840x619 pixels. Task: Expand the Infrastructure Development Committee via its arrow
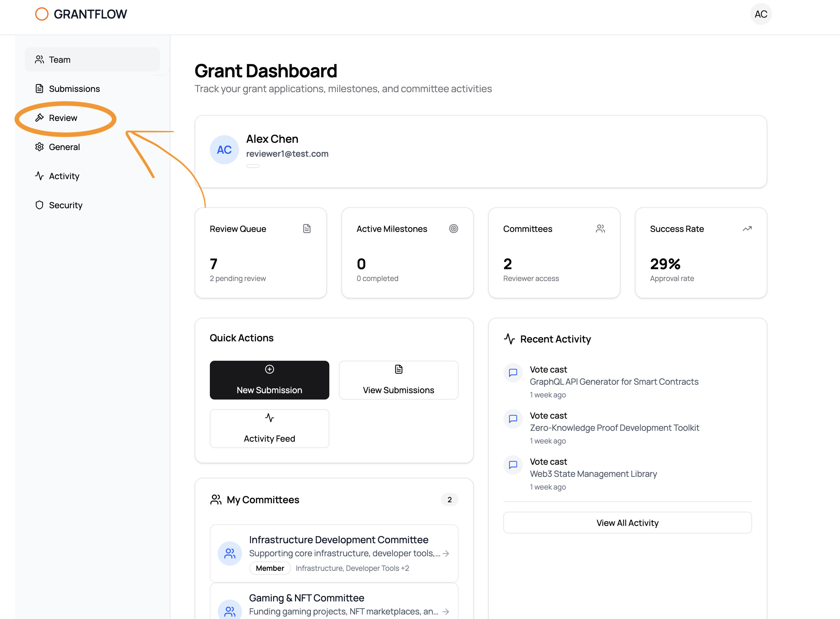coord(446,553)
